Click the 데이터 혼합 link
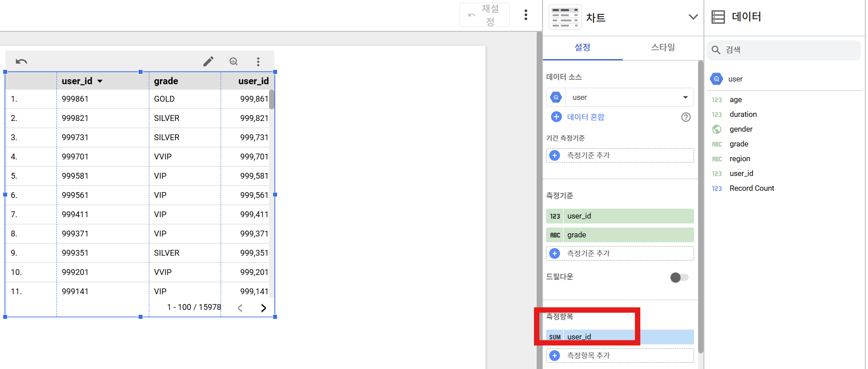Viewport: 868px width, 369px height. pyautogui.click(x=586, y=117)
